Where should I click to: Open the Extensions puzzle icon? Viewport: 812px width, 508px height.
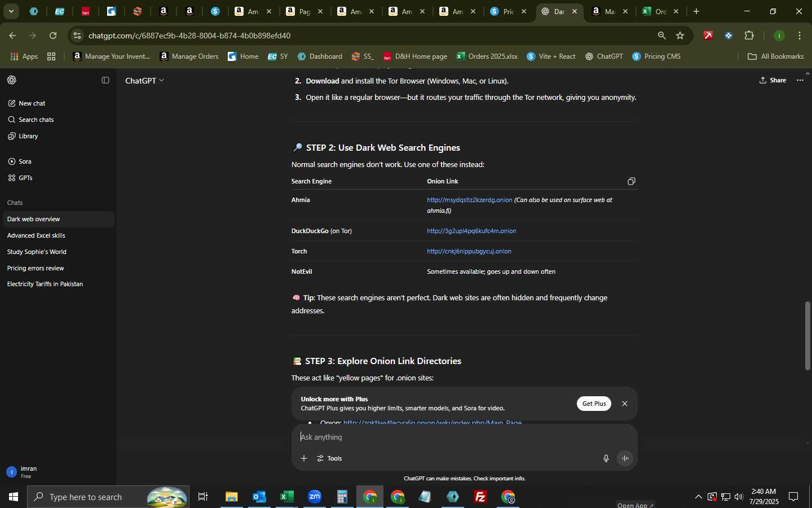click(749, 36)
